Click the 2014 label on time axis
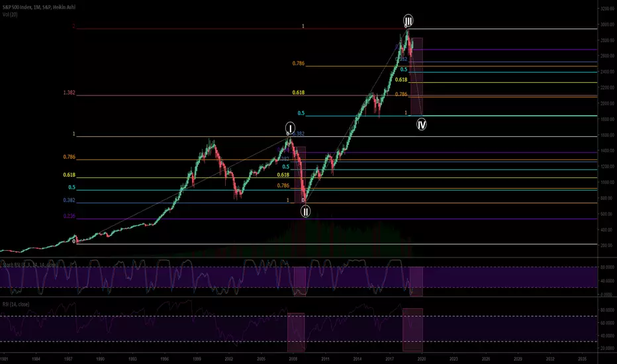Image resolution: width=617 pixels, height=364 pixels. click(357, 359)
